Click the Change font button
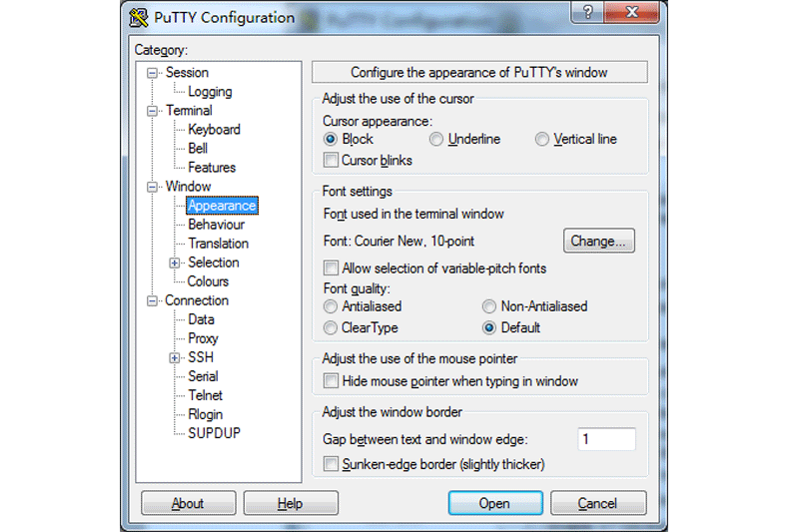Image resolution: width=799 pixels, height=532 pixels. click(x=598, y=241)
